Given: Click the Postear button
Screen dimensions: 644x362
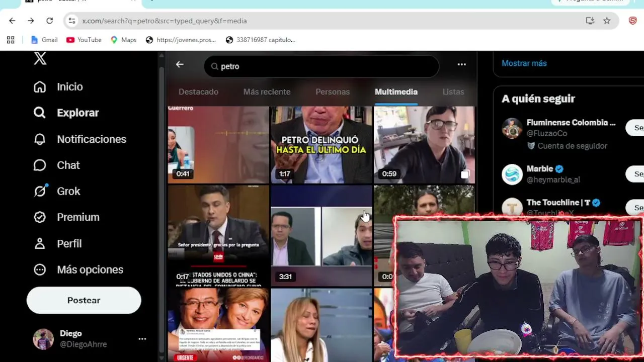Looking at the screenshot, I should (84, 300).
